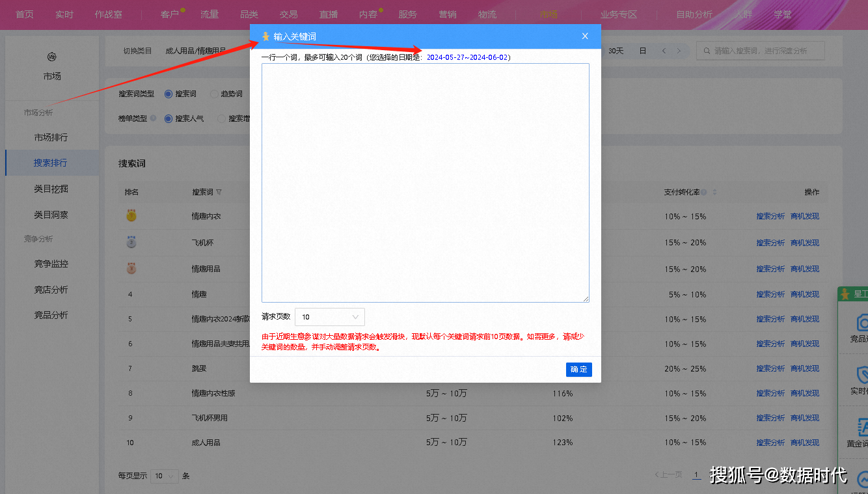Screen dimensions: 868x494
Task: Click the magnifier icon in search box
Action: 707,51
